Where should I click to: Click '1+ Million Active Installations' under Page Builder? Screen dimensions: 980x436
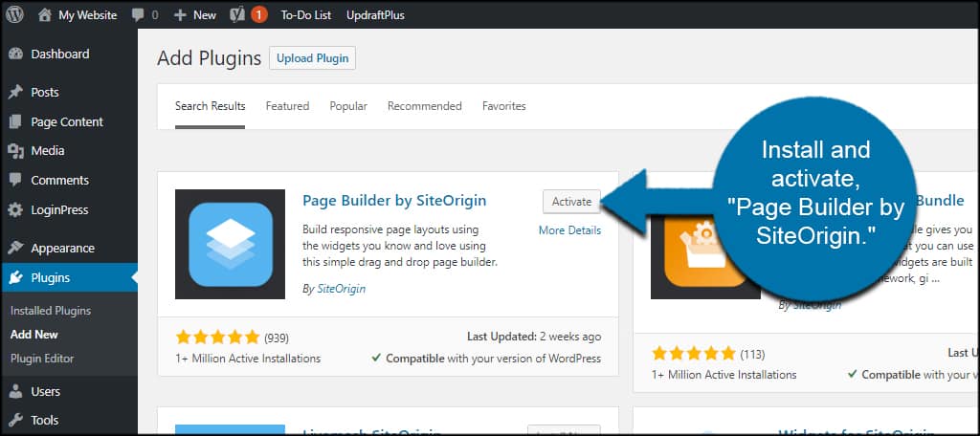click(248, 359)
